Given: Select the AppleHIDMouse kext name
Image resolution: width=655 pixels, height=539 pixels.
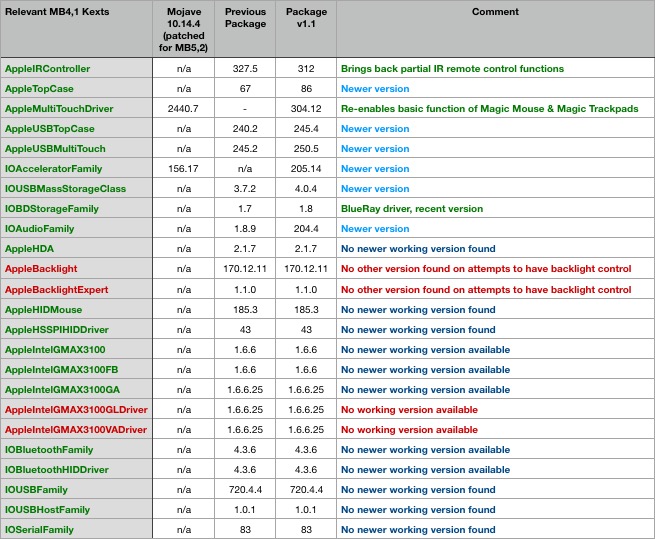Looking at the screenshot, I should coord(43,310).
